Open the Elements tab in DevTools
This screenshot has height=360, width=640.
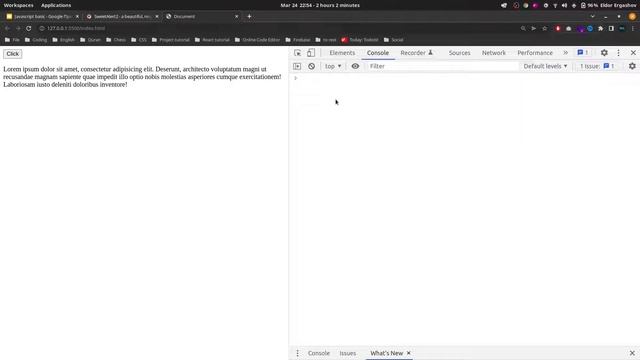point(342,53)
